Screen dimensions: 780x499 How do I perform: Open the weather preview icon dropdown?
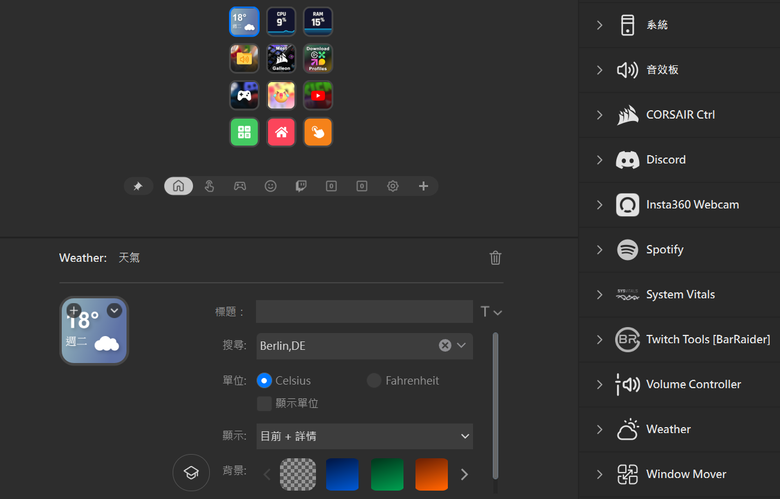coord(114,310)
